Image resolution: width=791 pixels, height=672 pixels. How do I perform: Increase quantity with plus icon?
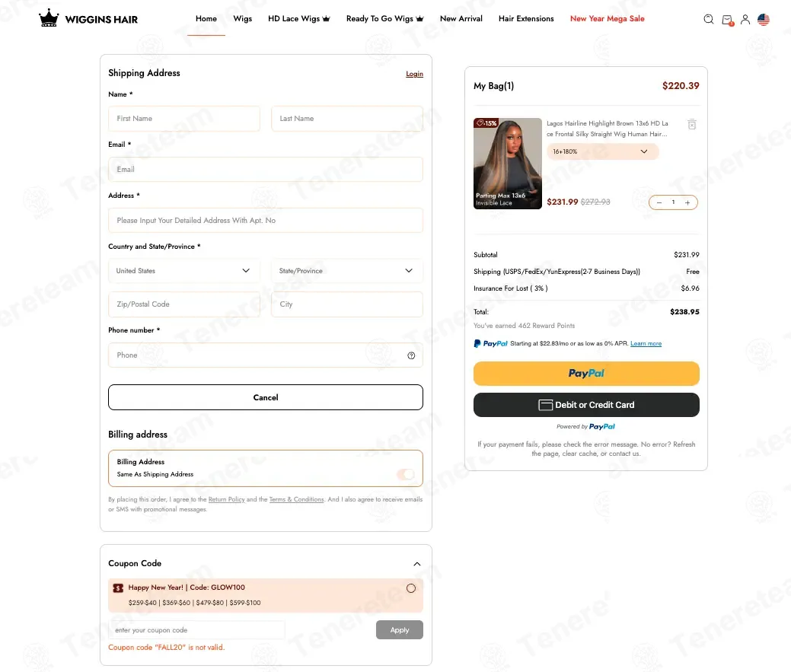pos(687,202)
